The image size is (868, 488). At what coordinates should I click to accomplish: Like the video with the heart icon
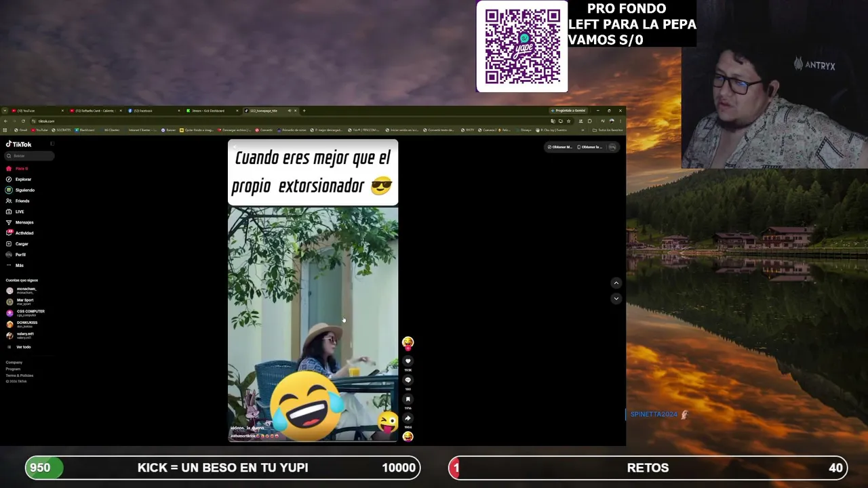click(408, 361)
